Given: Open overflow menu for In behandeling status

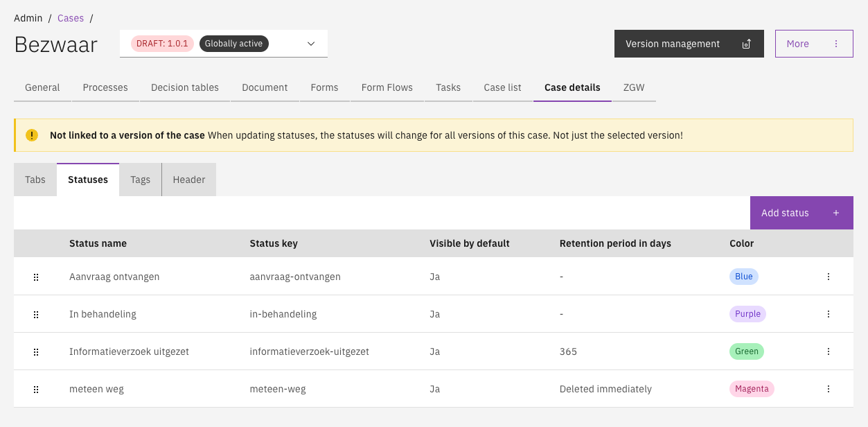Looking at the screenshot, I should (829, 314).
